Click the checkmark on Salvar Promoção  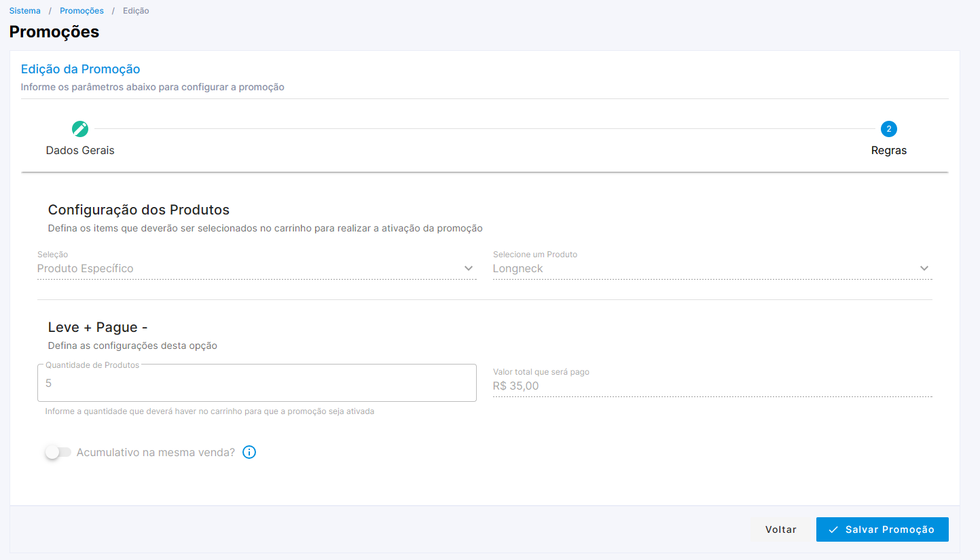click(833, 529)
